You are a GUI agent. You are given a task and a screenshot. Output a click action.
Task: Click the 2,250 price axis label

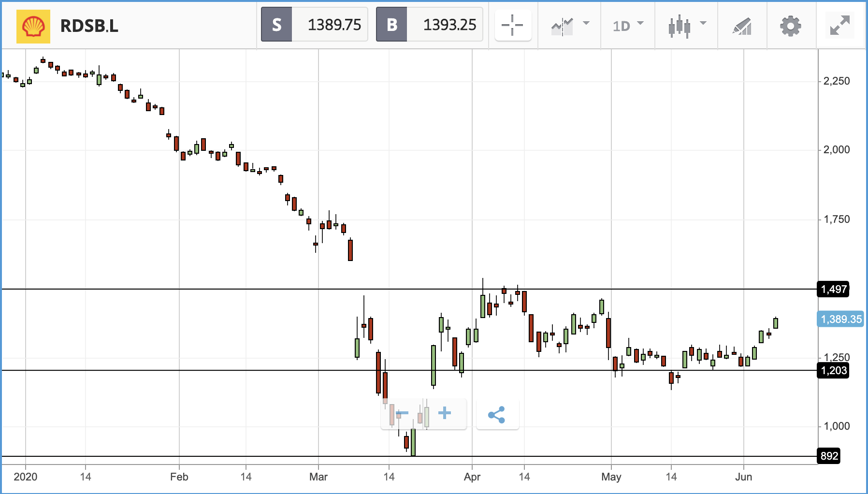836,81
